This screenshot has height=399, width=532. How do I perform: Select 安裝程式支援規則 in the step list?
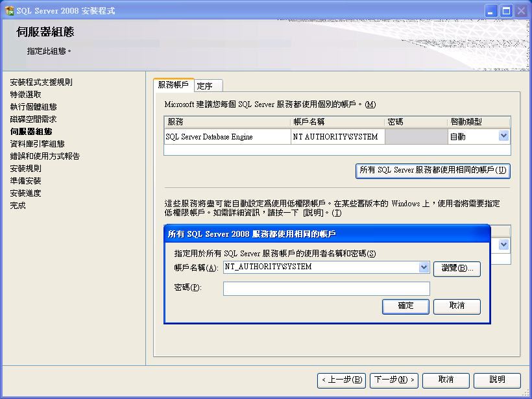pyautogui.click(x=41, y=82)
